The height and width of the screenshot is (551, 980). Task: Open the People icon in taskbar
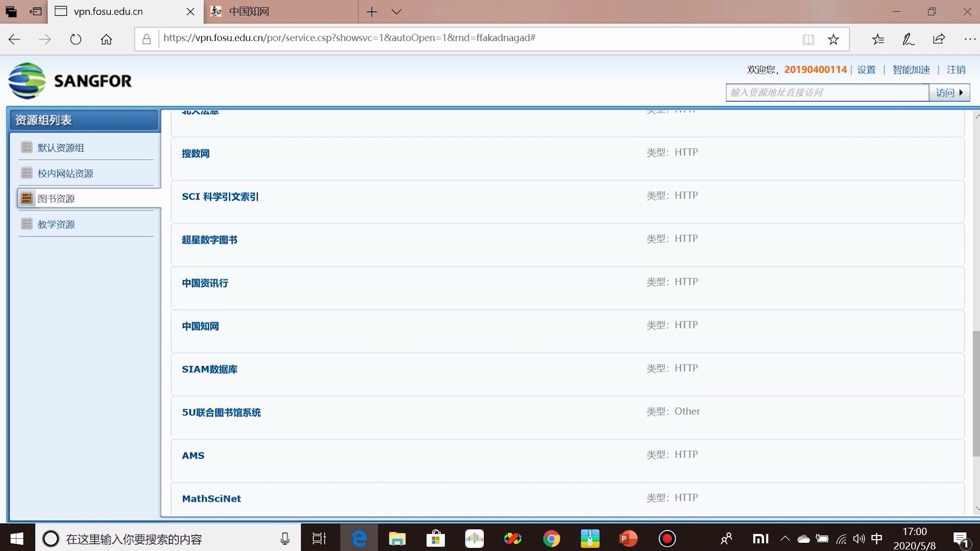(x=726, y=539)
